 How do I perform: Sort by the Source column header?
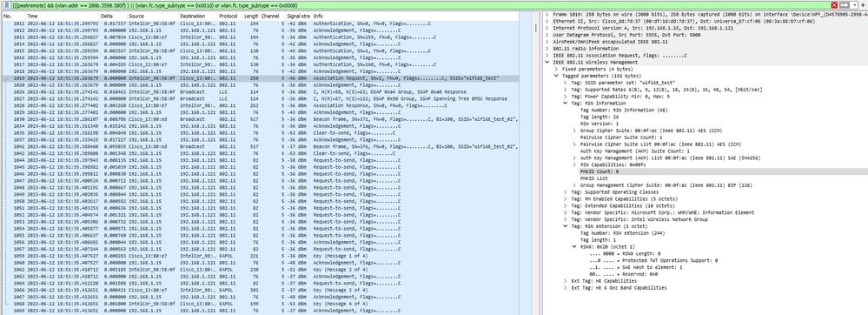coord(152,17)
